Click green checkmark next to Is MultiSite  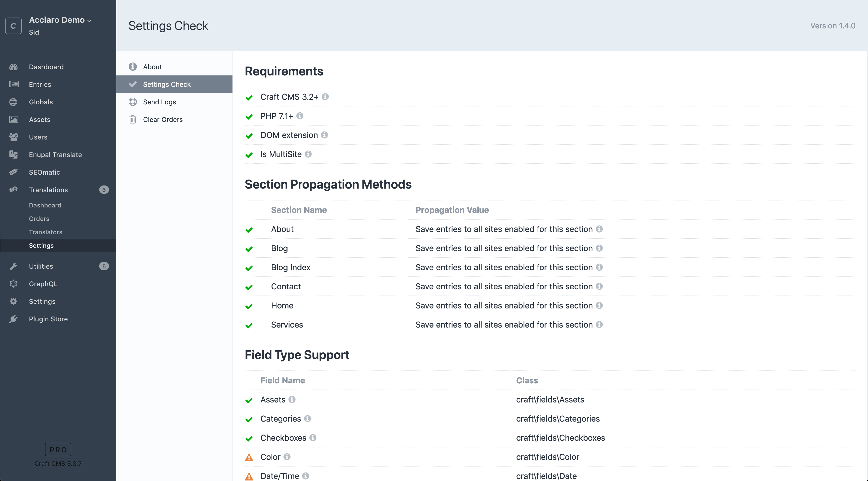249,155
